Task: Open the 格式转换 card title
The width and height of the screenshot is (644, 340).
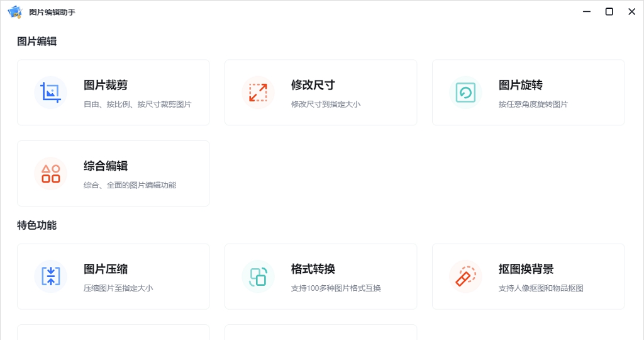Action: click(313, 269)
